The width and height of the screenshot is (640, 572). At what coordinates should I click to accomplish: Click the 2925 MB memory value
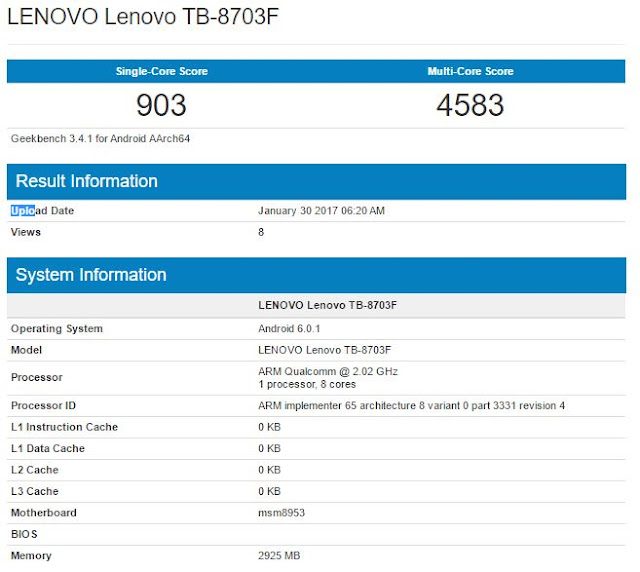pyautogui.click(x=279, y=556)
